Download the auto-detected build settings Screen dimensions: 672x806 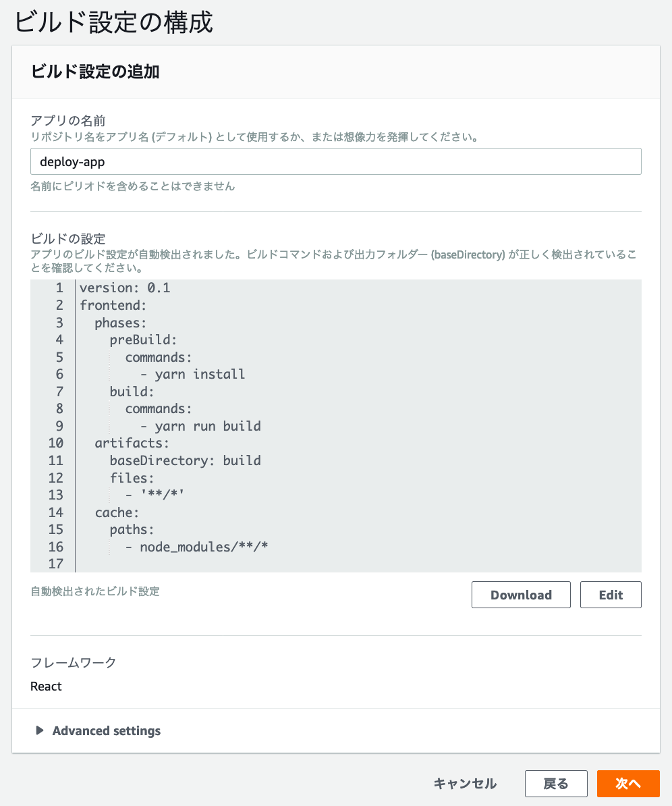pos(521,595)
